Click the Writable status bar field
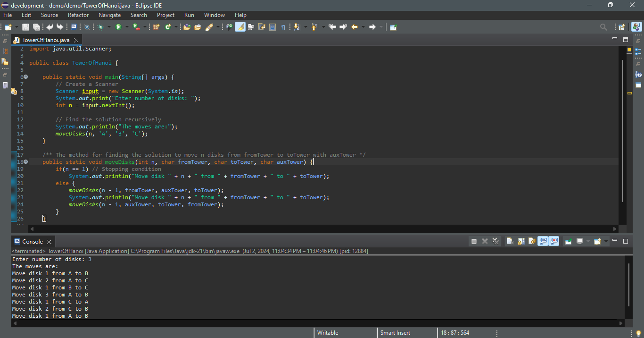This screenshot has width=644, height=338. 328,333
